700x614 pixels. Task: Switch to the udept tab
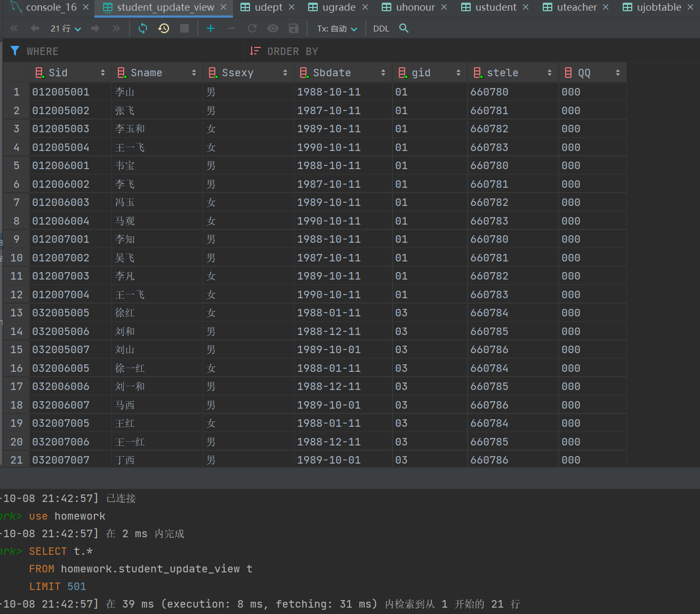(x=268, y=7)
